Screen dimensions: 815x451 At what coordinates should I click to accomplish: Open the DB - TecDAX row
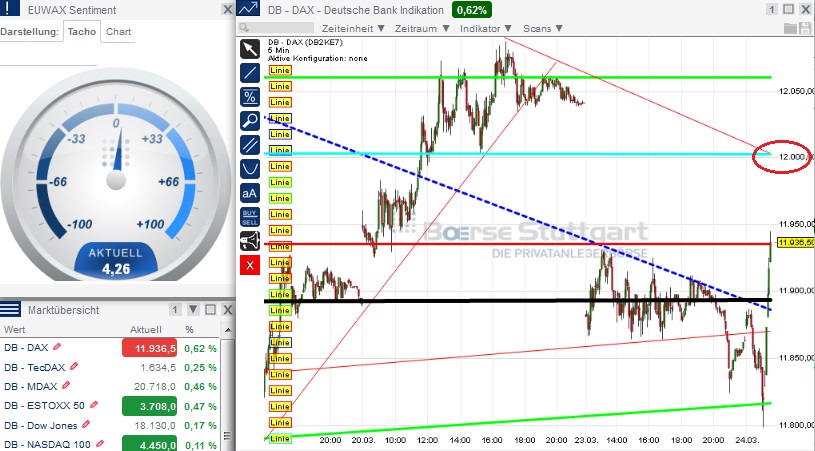tap(110, 367)
